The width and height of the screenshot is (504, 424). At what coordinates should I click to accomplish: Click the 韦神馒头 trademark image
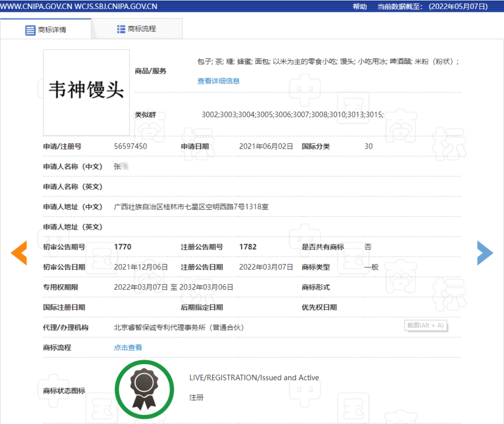87,93
